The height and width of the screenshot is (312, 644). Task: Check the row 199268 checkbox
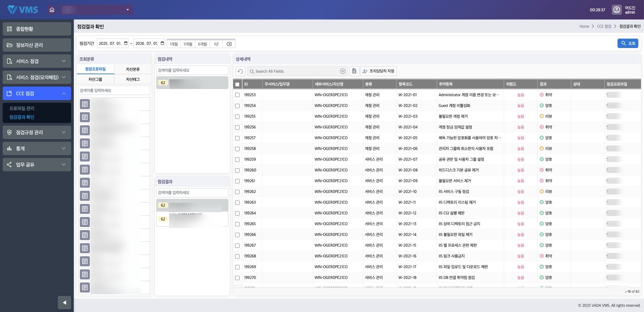(237, 256)
